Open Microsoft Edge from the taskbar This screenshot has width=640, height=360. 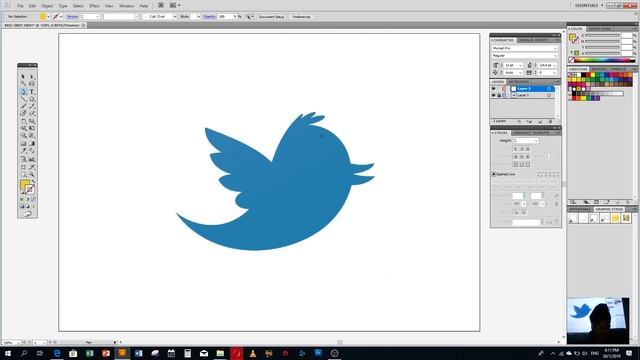(x=57, y=353)
